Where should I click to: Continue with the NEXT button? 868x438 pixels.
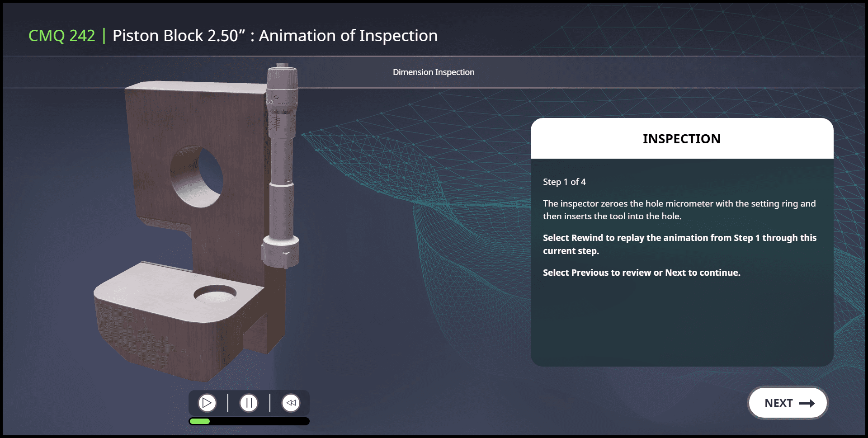[788, 403]
